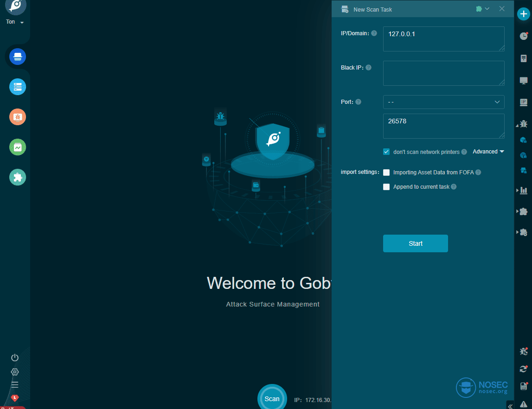Expand the triangle beside the gray bug icon
The height and width of the screenshot is (409, 532).
click(517, 126)
